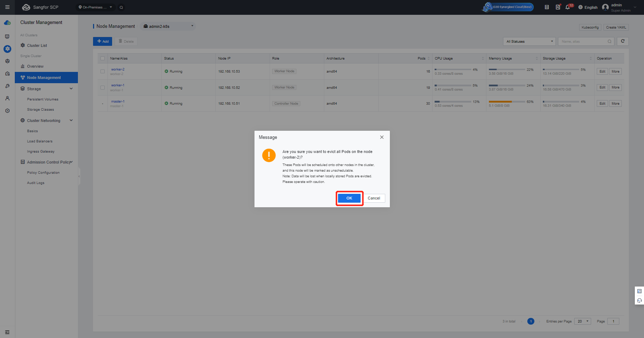
Task: Open the O2O Synergized Cloud (New) banner
Action: [508, 7]
